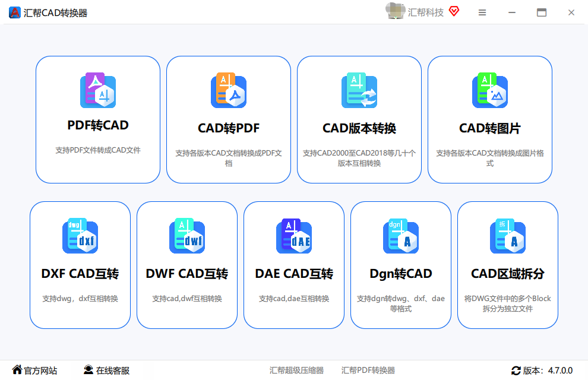Click the 在线客服 headset icon
The height and width of the screenshot is (380, 588).
pos(88,370)
